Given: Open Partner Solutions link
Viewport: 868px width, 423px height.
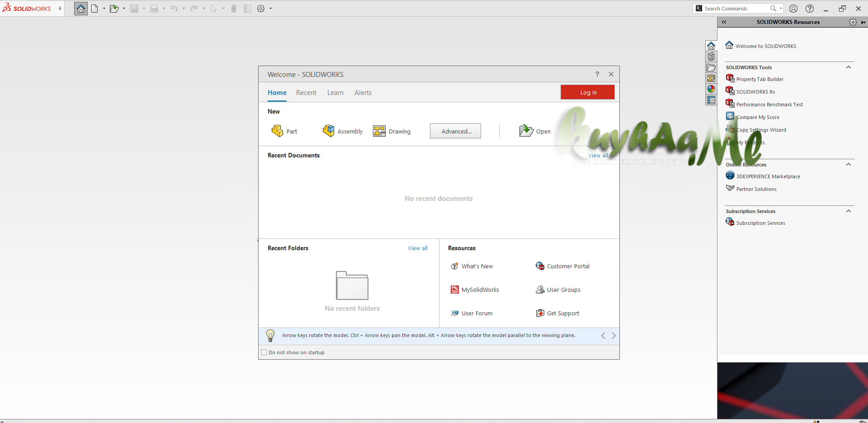Looking at the screenshot, I should 751,189.
